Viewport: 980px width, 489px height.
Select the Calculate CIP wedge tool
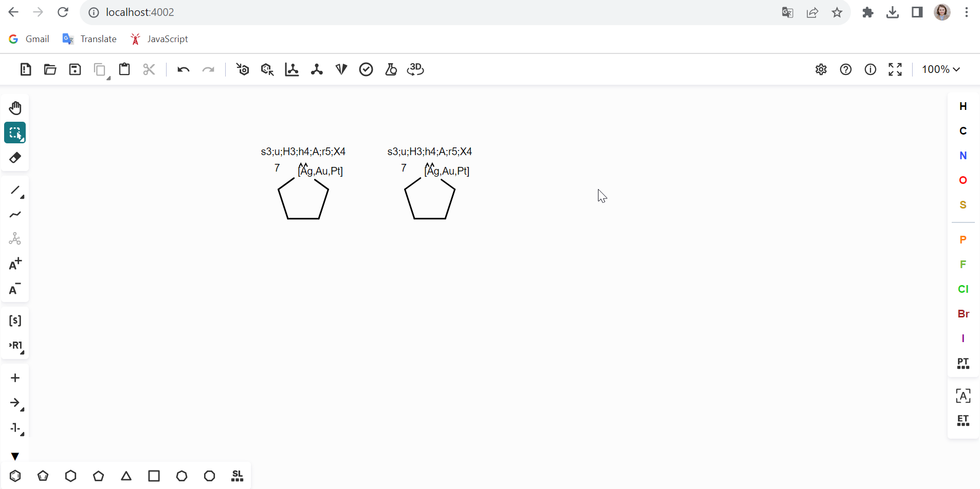point(341,69)
